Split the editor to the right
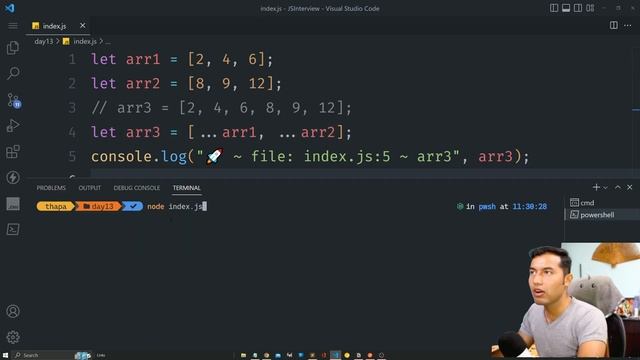 tap(613, 25)
